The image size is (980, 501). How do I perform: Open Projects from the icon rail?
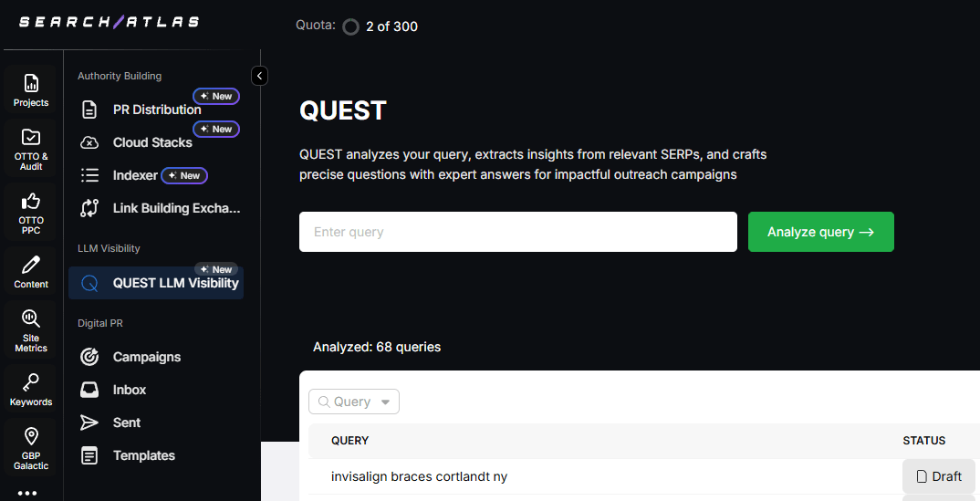tap(31, 90)
